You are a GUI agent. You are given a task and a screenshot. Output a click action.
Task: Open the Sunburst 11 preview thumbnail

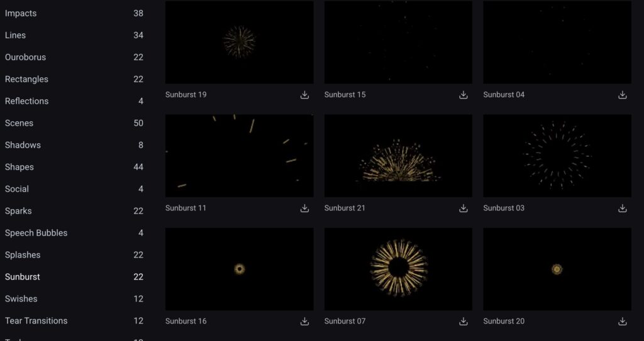(x=240, y=156)
